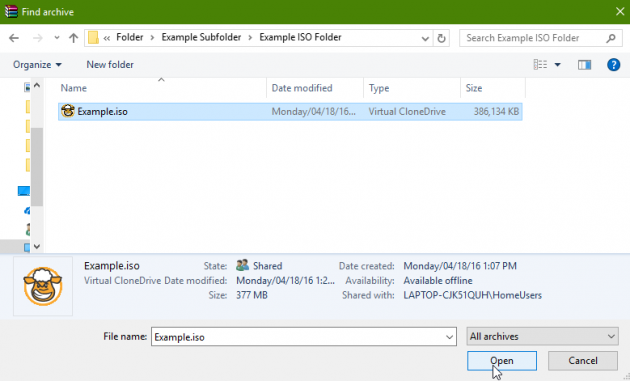The width and height of the screenshot is (630, 381).
Task: Refresh the current folder
Action: [441, 39]
